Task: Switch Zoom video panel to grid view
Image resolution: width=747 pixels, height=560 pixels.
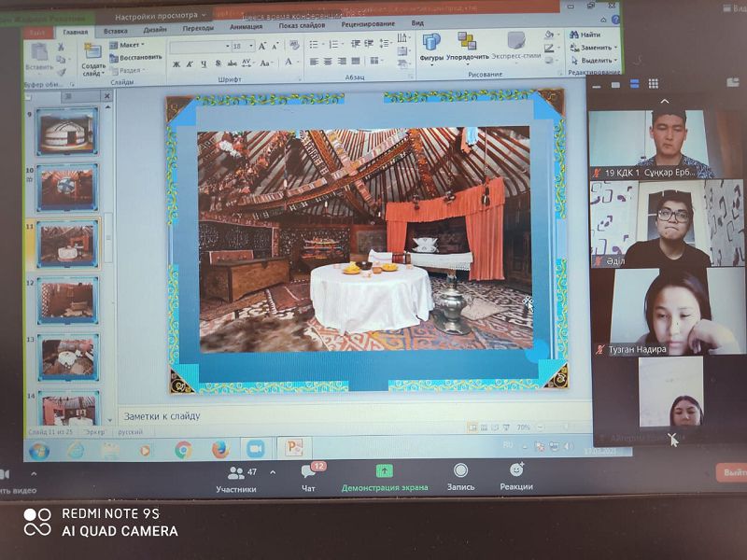Action: [x=653, y=84]
